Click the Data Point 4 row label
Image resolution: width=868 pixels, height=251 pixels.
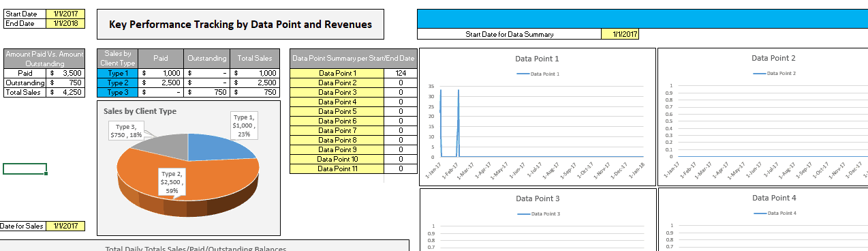(x=337, y=102)
